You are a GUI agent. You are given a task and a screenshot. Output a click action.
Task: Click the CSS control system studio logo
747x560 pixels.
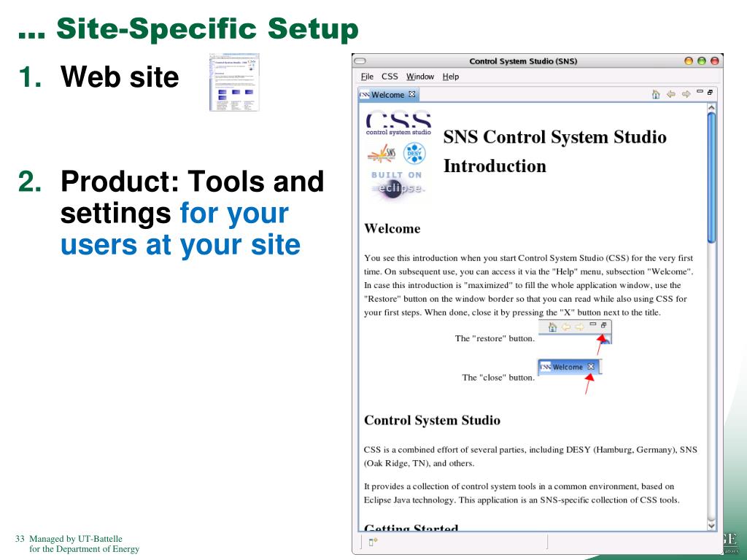tap(398, 124)
